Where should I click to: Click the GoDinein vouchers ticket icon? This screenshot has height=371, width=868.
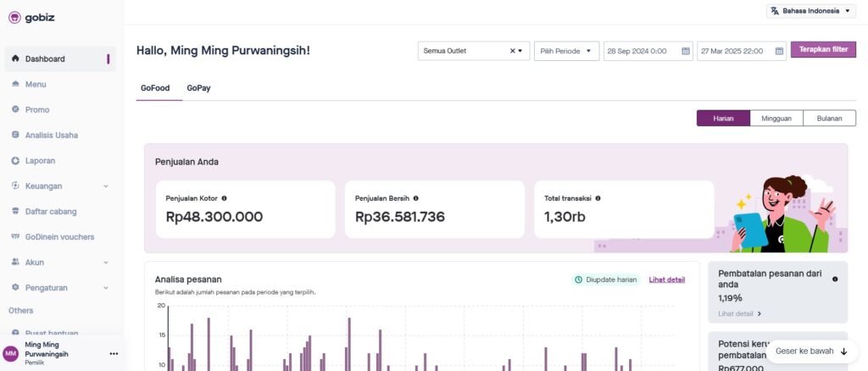tap(15, 236)
